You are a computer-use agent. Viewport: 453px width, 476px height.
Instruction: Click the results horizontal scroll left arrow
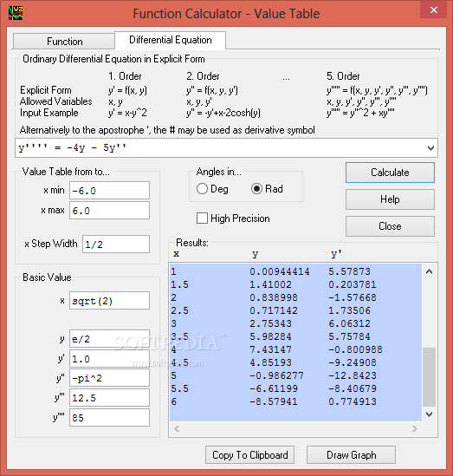177,428
